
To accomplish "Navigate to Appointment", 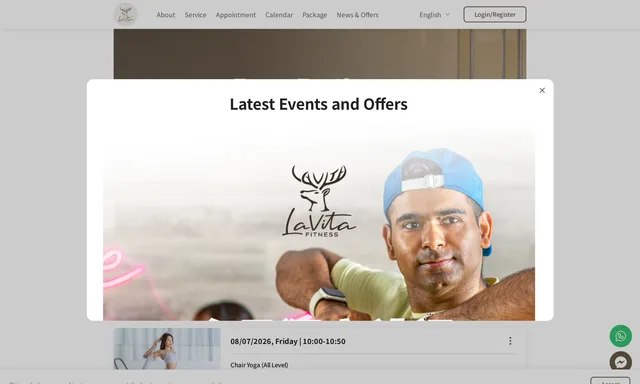I will pyautogui.click(x=236, y=15).
